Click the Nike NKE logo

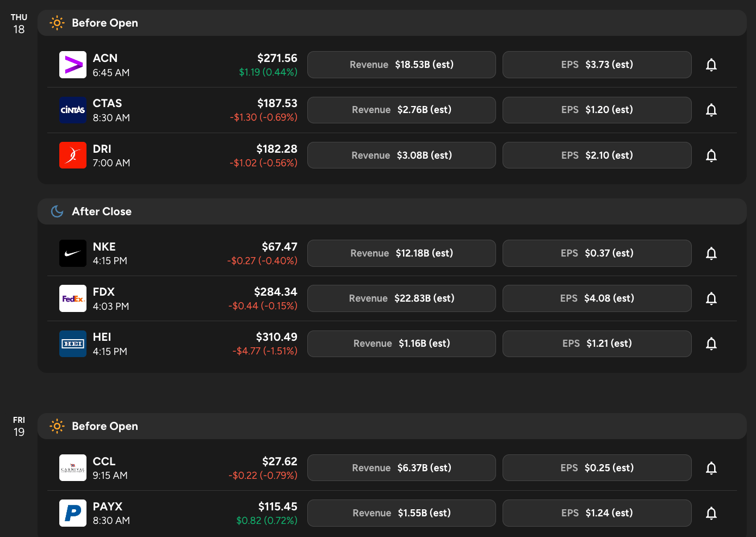[x=73, y=253]
